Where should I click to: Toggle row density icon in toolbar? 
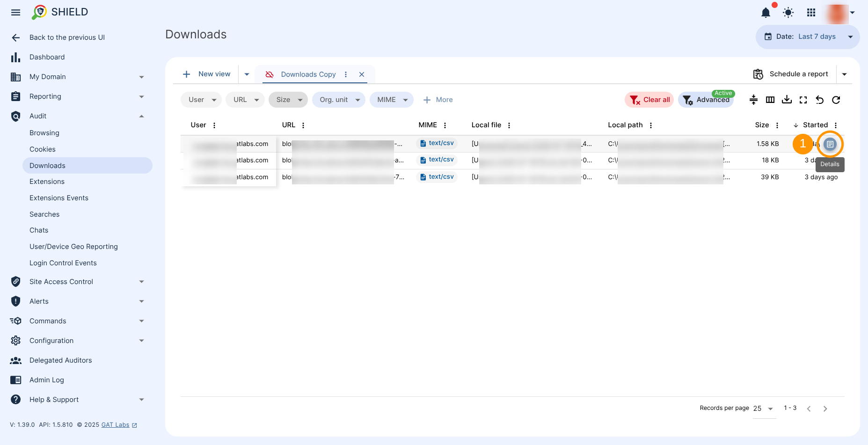[753, 100]
